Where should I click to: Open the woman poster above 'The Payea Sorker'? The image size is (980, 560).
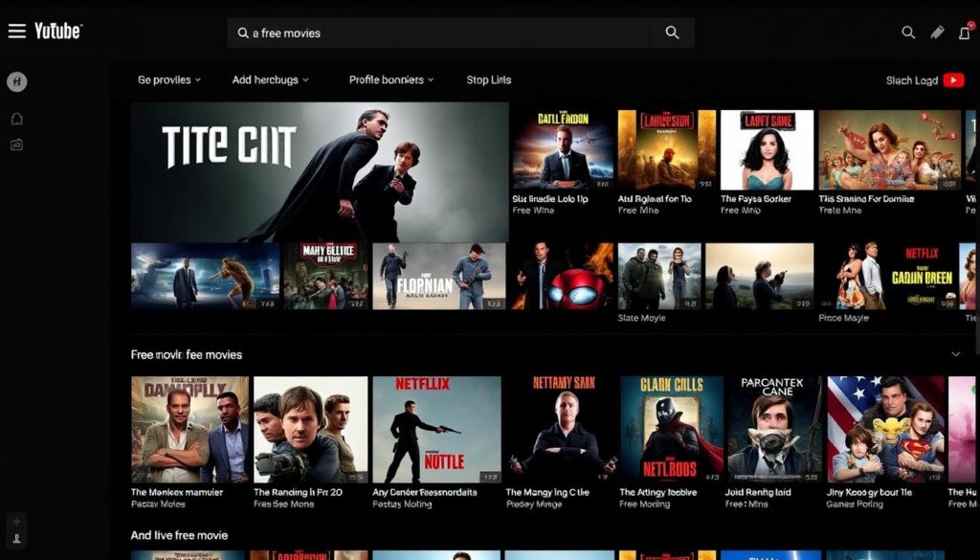tap(767, 150)
